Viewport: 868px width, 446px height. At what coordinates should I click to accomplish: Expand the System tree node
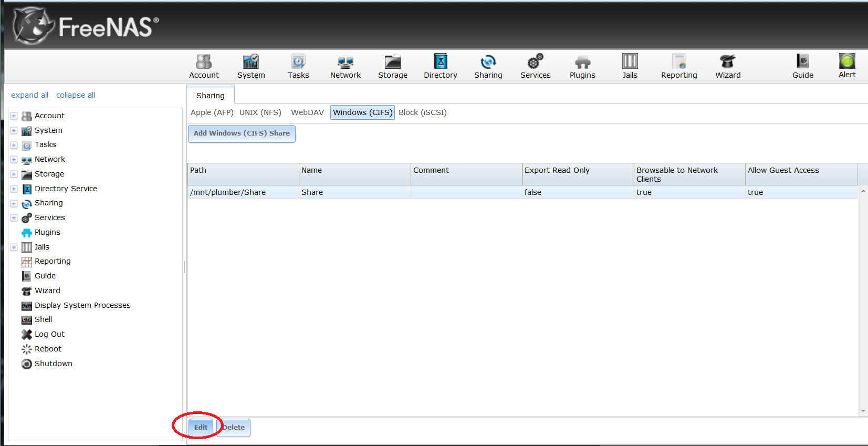point(14,130)
